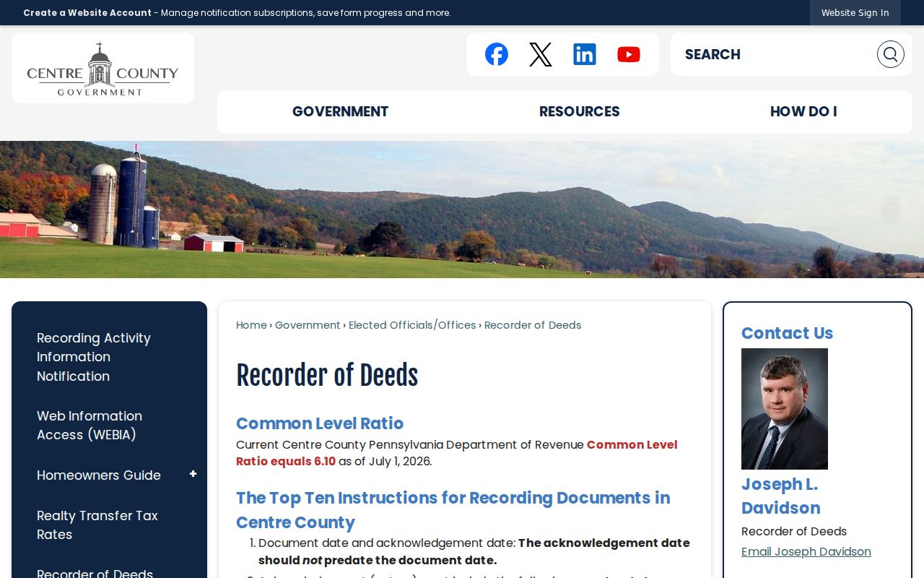Open the Government menu
The width and height of the screenshot is (924, 578).
pyautogui.click(x=340, y=111)
